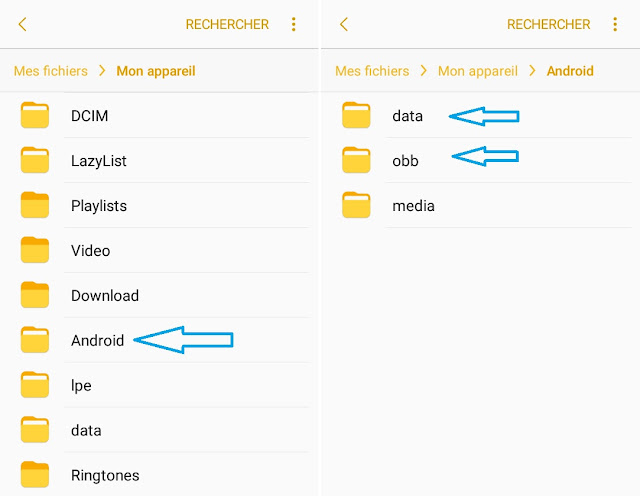
Task: Open the data folder inside Android
Action: tap(482, 116)
